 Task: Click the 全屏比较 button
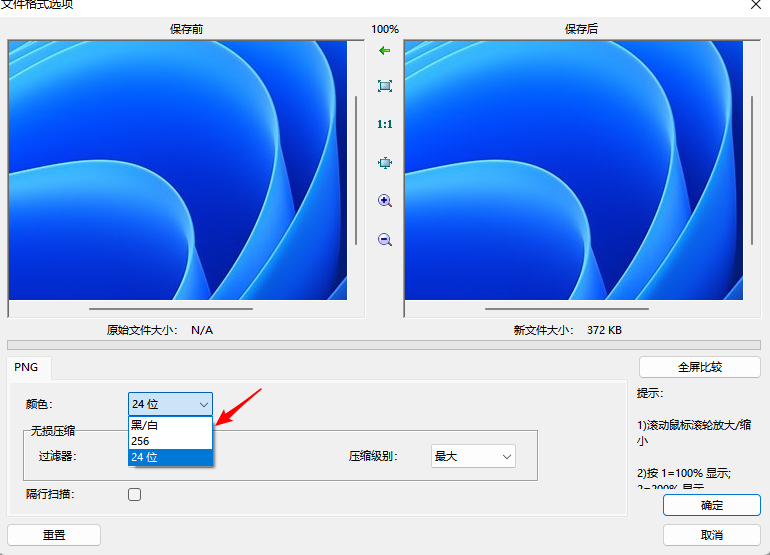click(x=700, y=367)
